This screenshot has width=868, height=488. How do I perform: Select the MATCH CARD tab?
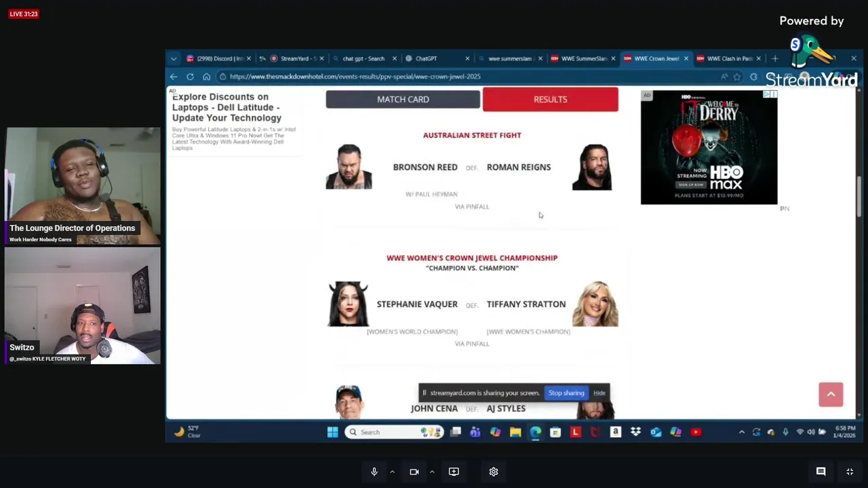(x=403, y=99)
